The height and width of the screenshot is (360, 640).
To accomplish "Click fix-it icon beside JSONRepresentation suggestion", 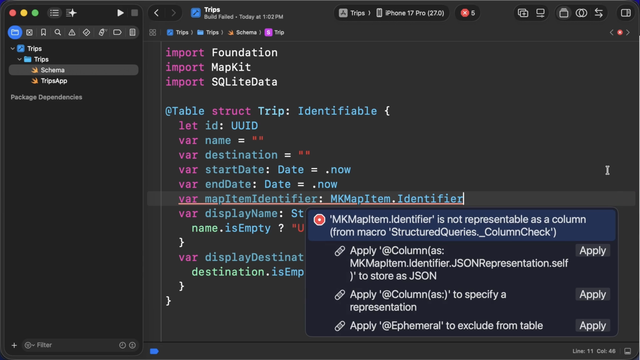I will click(340, 251).
